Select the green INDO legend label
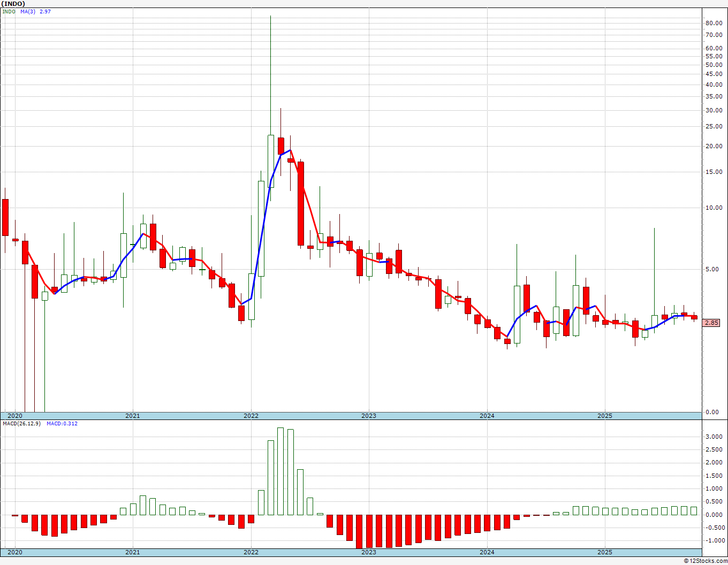The width and height of the screenshot is (728, 565). (9, 11)
